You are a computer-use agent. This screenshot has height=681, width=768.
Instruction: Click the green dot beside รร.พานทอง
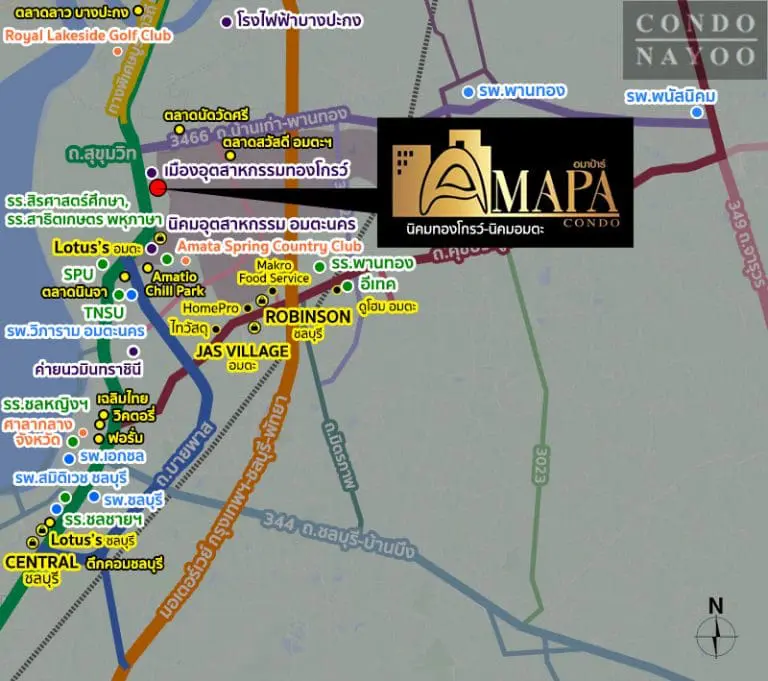pyautogui.click(x=319, y=267)
